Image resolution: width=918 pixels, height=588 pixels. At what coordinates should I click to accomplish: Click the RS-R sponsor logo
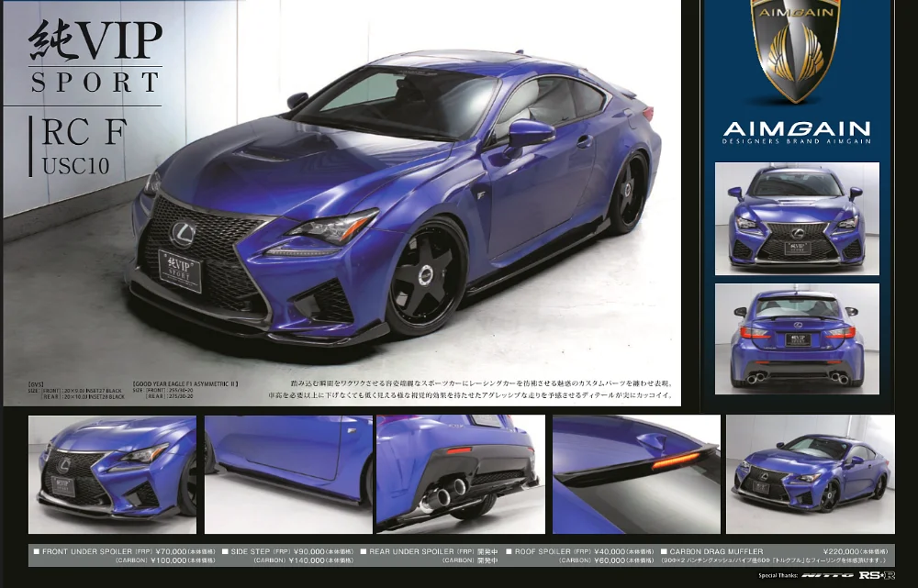point(877,576)
